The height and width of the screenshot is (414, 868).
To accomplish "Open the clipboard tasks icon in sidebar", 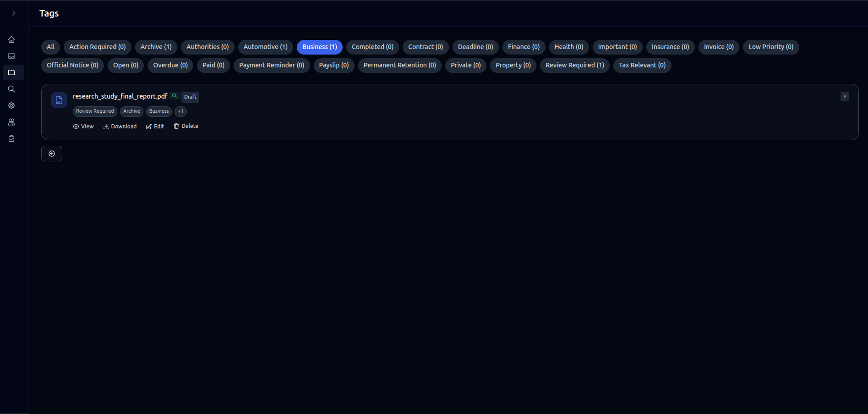I will pyautogui.click(x=11, y=138).
